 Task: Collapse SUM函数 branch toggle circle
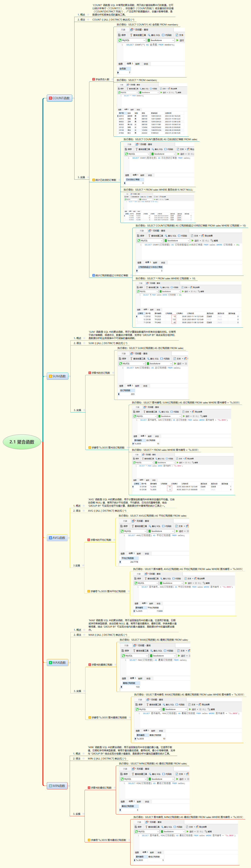click(70, 376)
